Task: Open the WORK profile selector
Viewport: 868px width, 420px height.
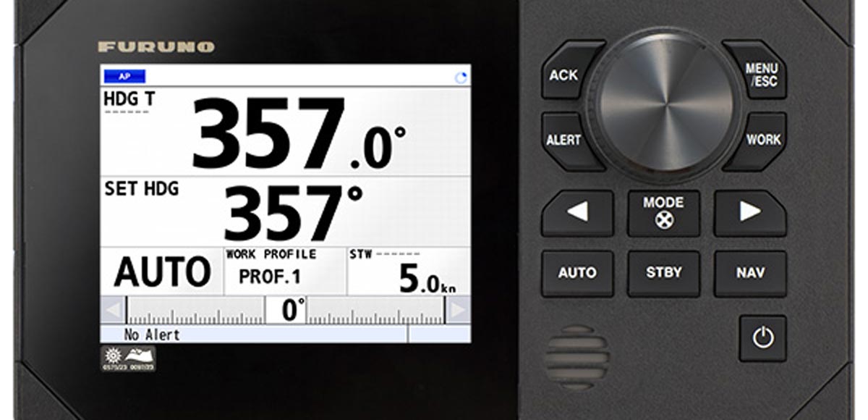Action: click(765, 138)
